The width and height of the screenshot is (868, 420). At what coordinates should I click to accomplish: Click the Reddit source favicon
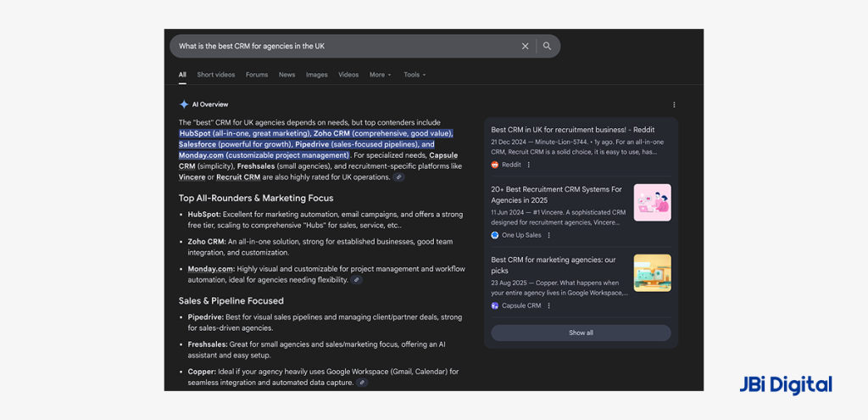(495, 165)
